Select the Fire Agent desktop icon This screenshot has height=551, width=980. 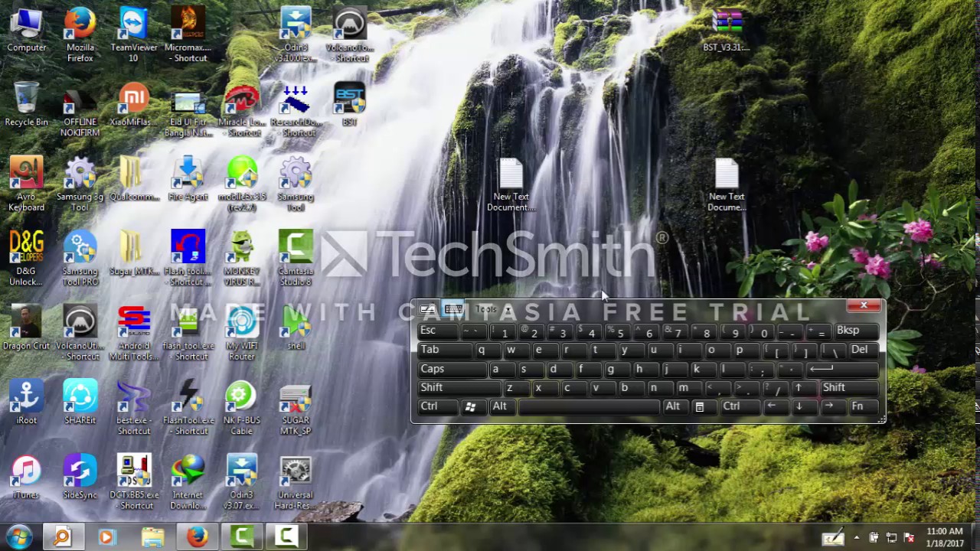(x=188, y=179)
